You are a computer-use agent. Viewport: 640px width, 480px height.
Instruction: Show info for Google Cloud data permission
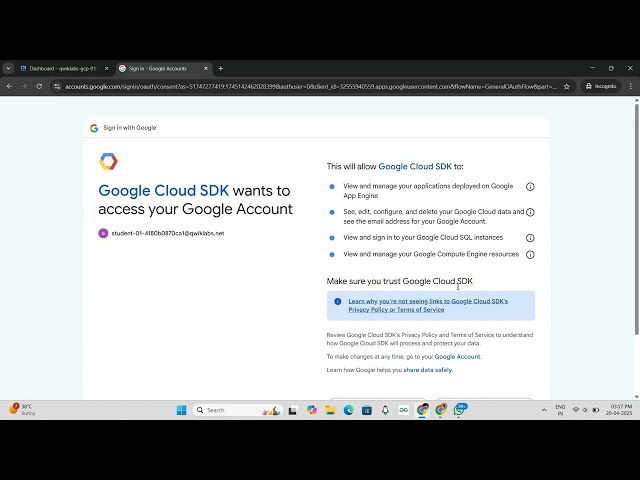530,212
